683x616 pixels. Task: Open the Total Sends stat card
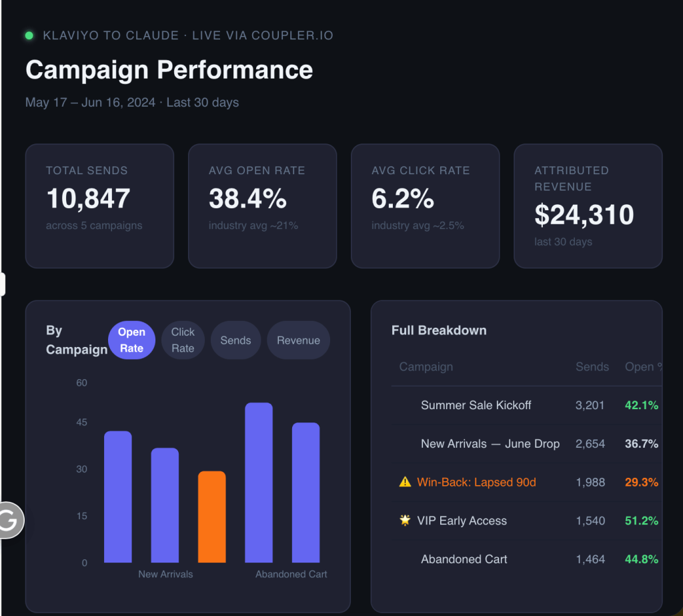100,206
